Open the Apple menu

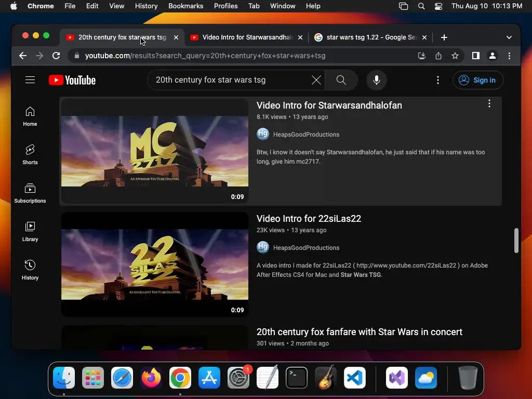coord(14,6)
